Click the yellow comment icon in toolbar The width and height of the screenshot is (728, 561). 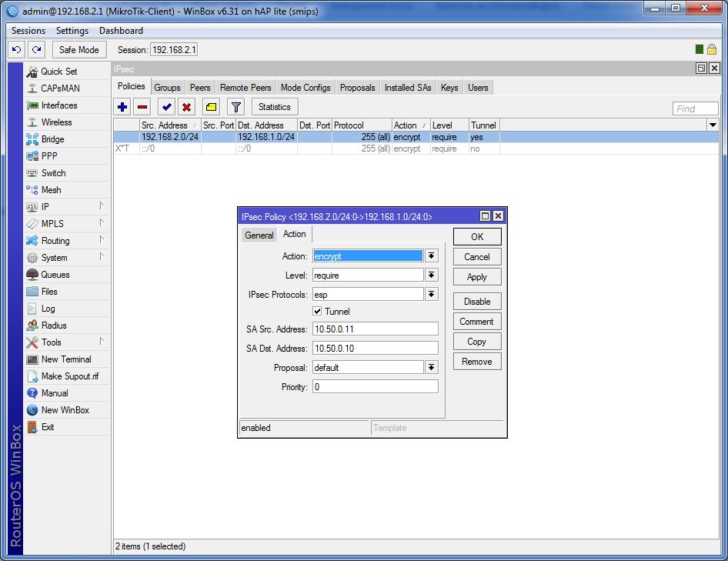[212, 107]
